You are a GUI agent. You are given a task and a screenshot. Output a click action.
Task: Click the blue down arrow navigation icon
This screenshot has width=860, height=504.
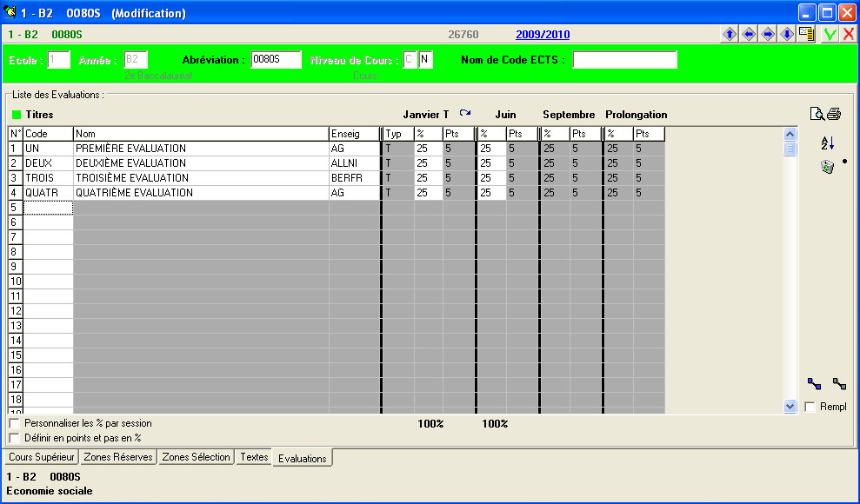click(787, 34)
